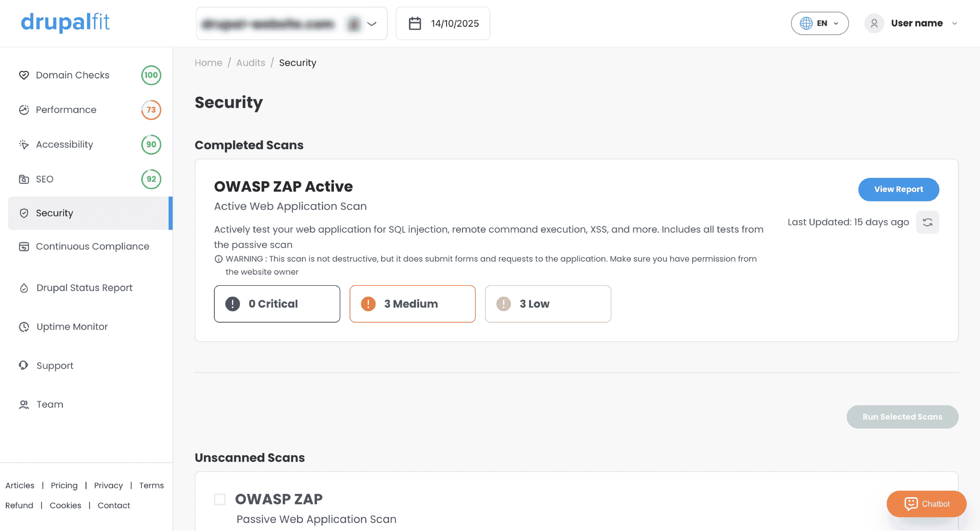Viewport: 980px width, 531px height.
Task: Click the calendar icon in date picker
Action: [415, 24]
